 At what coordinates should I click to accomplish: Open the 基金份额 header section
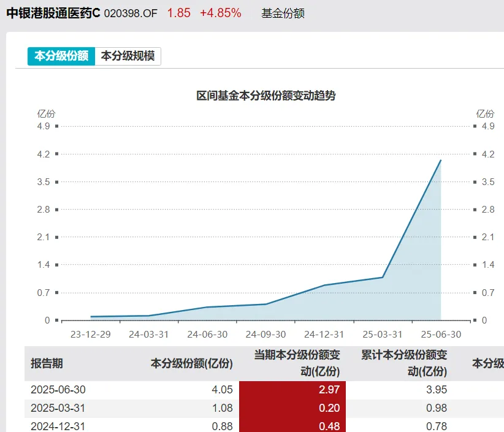coord(283,13)
